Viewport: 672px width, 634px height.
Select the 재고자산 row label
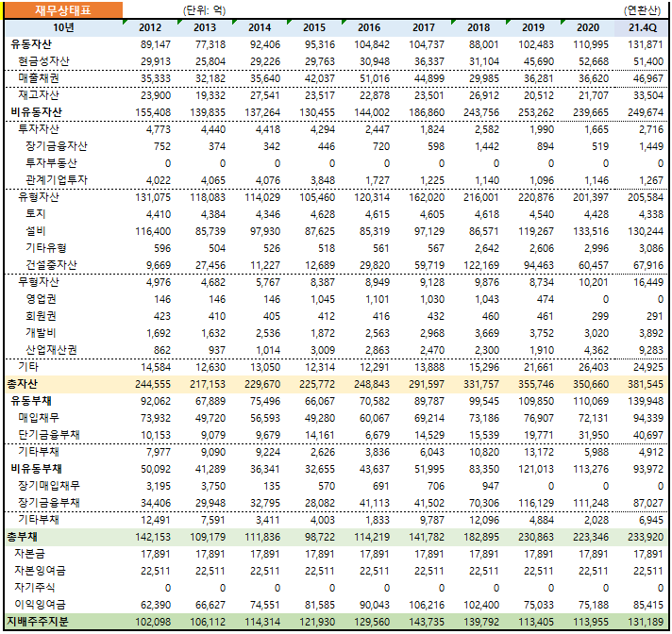tap(39, 95)
